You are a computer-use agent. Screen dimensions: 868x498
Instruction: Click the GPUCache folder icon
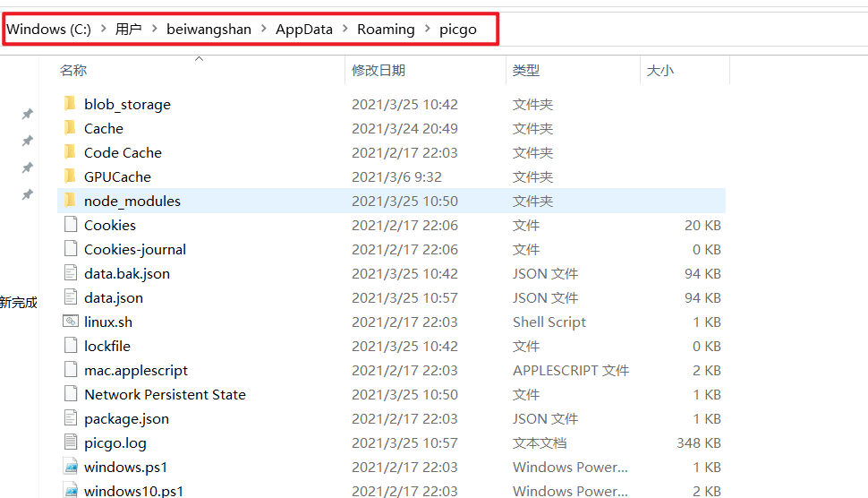pos(70,176)
